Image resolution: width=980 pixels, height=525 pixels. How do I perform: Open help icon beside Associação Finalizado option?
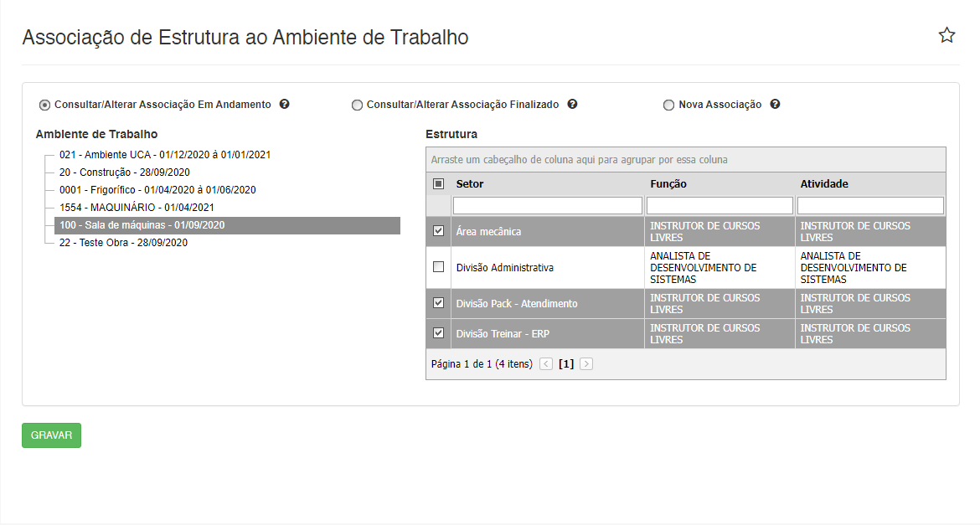tap(572, 105)
